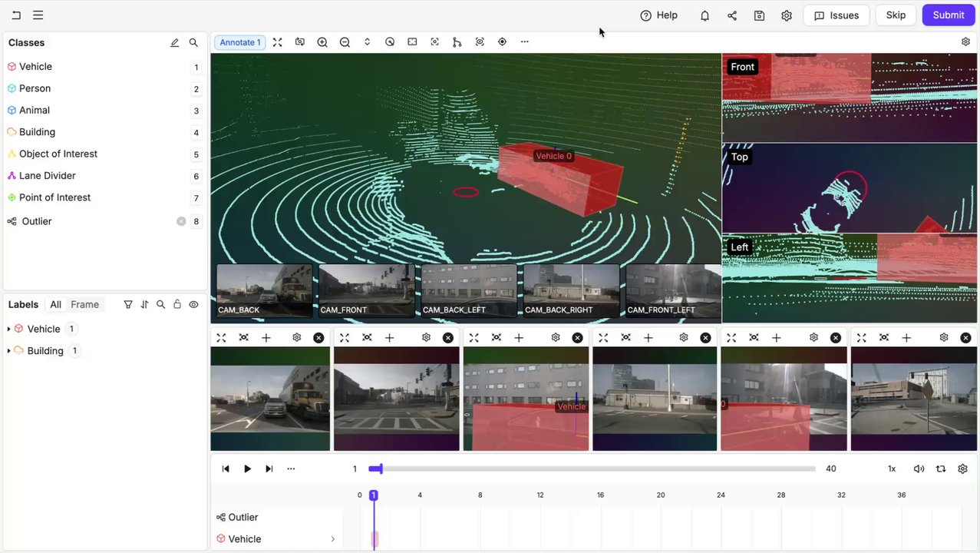Remove the Outlier class hotkey badge
This screenshot has height=553, width=980.
(x=181, y=221)
